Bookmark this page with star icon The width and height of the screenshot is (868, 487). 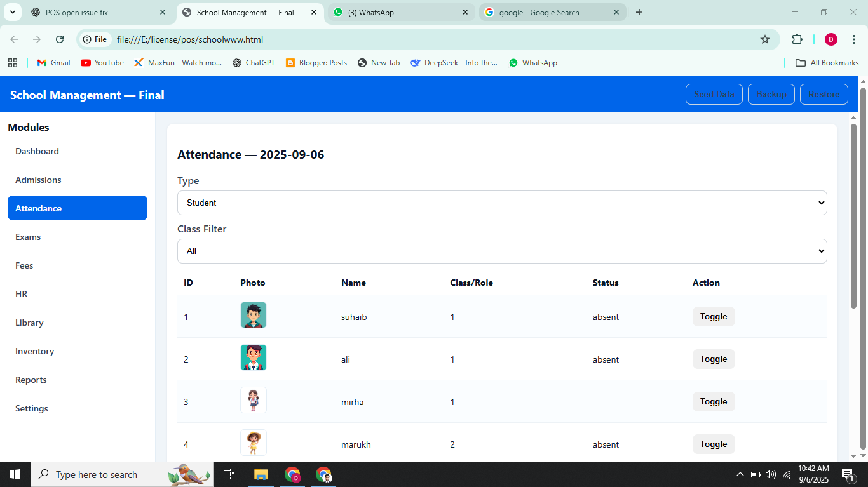tap(765, 39)
